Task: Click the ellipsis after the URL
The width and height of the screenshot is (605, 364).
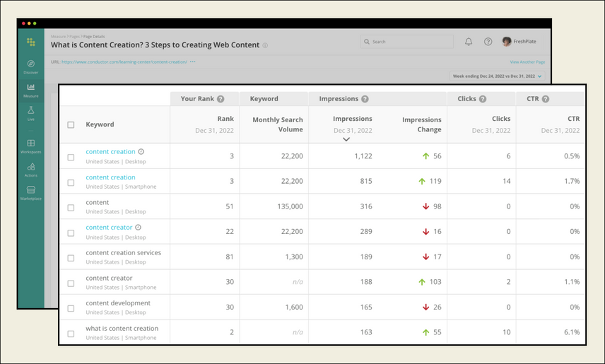Action: (192, 61)
